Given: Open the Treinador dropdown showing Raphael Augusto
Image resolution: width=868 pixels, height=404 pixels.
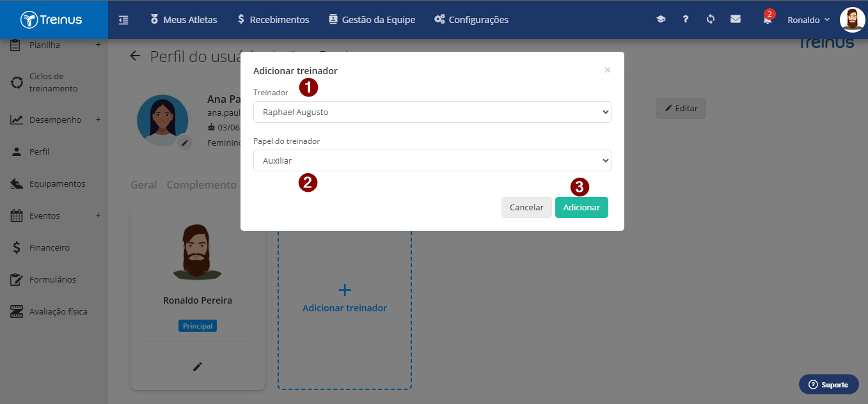Looking at the screenshot, I should click(432, 112).
